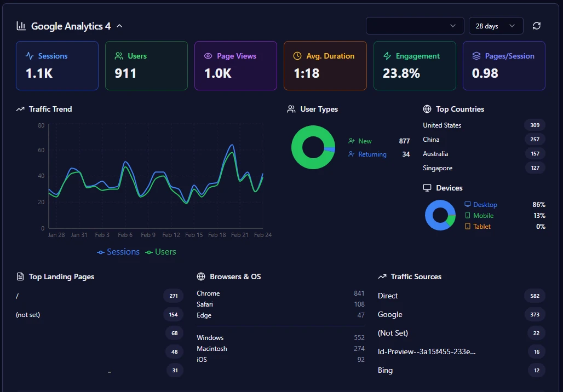Click the refresh icon in the top-right corner

coord(536,26)
